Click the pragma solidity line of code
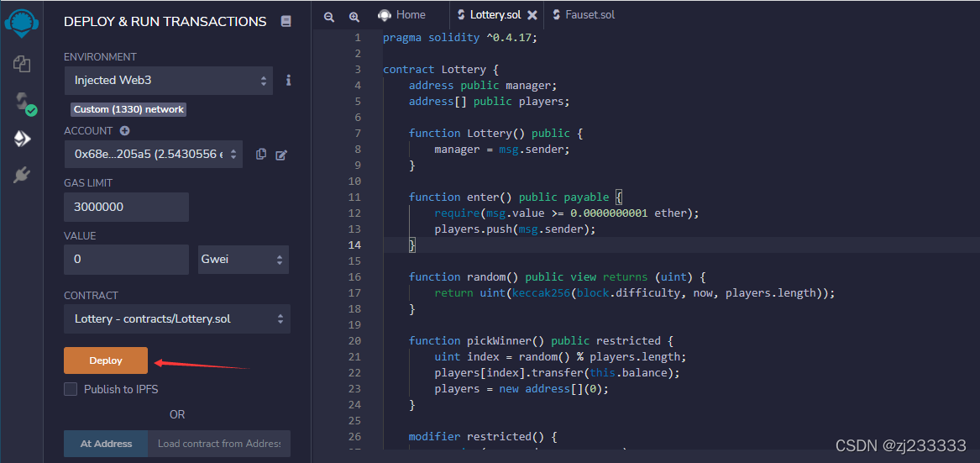The height and width of the screenshot is (463, 980). coord(460,38)
